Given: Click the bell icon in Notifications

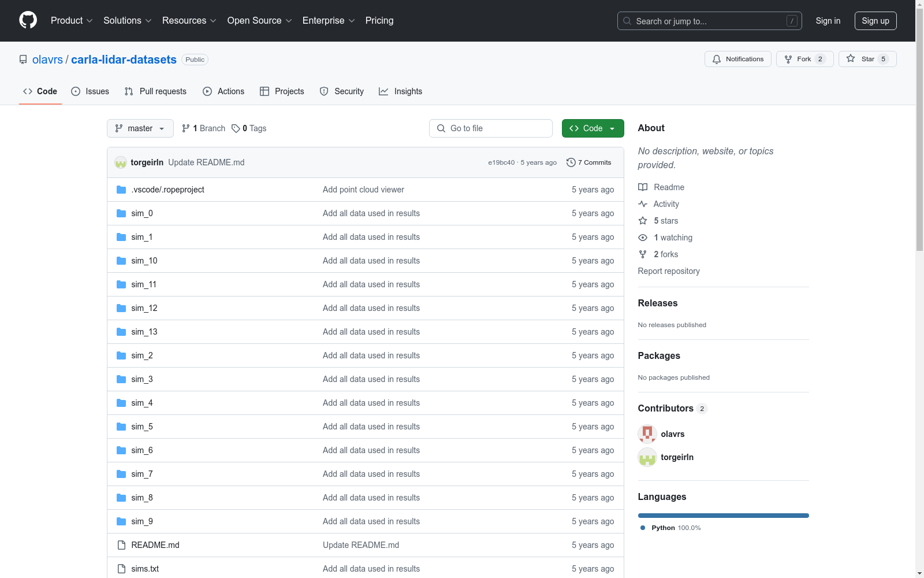Looking at the screenshot, I should [717, 59].
